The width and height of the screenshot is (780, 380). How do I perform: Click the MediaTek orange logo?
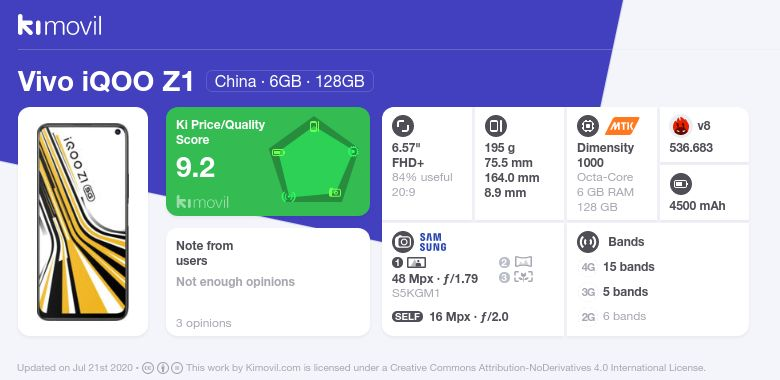click(622, 126)
